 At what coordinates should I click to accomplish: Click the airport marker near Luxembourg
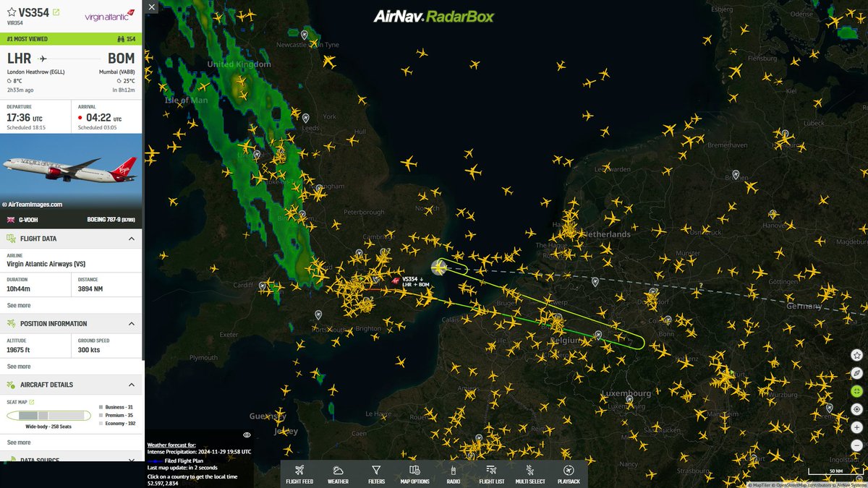point(629,399)
